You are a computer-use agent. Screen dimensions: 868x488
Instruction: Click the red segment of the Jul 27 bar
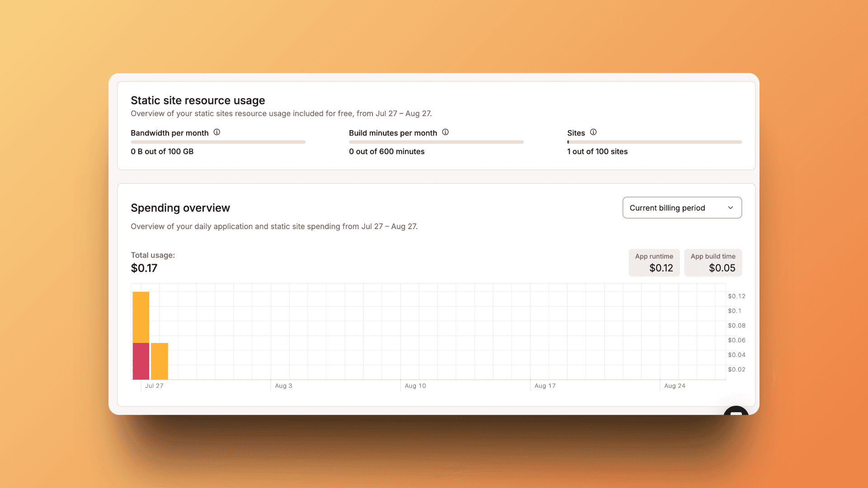tap(141, 361)
